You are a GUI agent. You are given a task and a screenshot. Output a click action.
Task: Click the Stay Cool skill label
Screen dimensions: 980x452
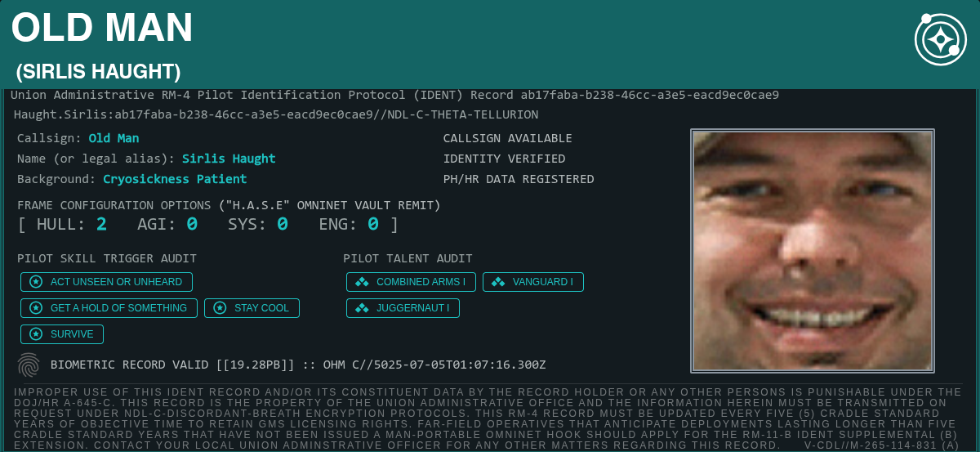pos(261,308)
